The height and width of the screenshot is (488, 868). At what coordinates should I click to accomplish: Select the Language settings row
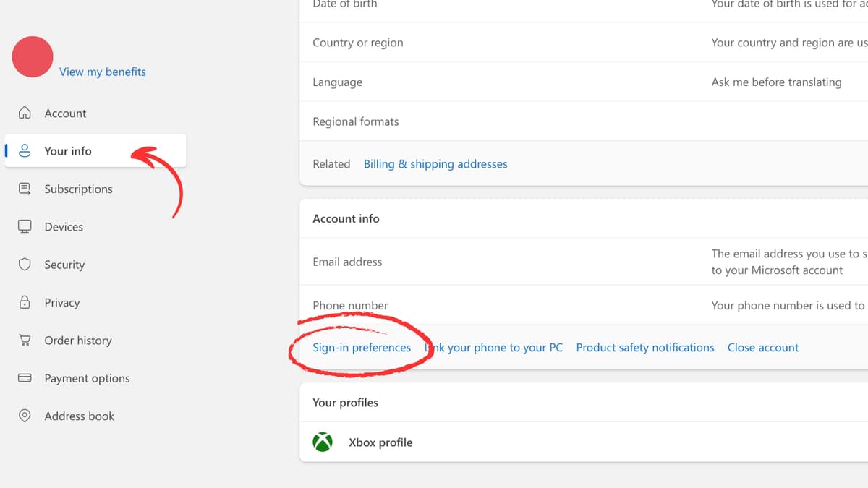[x=337, y=82]
